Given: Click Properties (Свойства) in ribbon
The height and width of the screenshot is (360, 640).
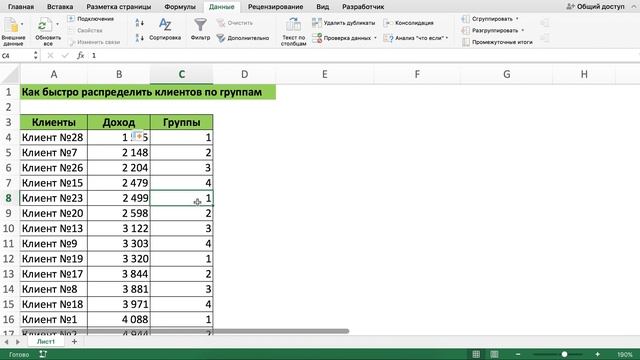Looking at the screenshot, I should pyautogui.click(x=86, y=31).
